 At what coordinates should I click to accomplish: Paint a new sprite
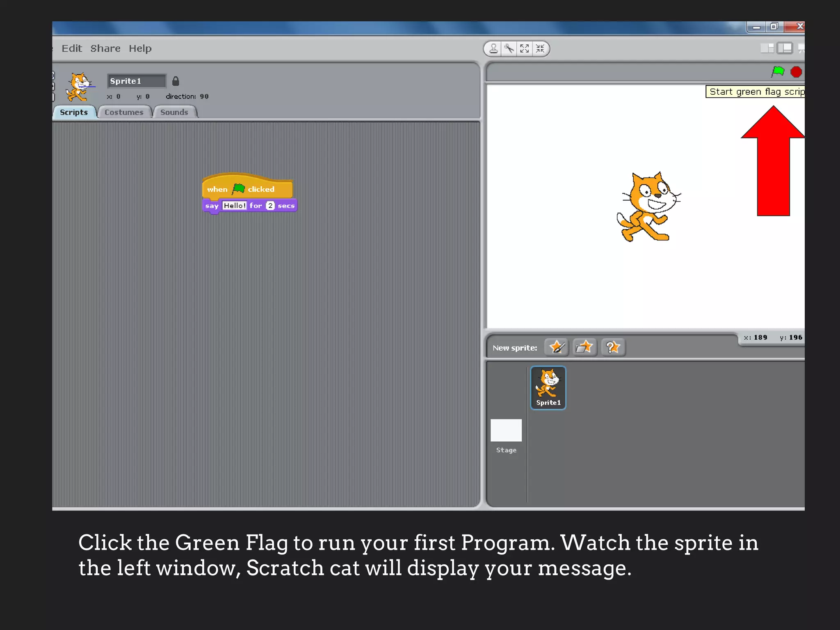point(557,347)
